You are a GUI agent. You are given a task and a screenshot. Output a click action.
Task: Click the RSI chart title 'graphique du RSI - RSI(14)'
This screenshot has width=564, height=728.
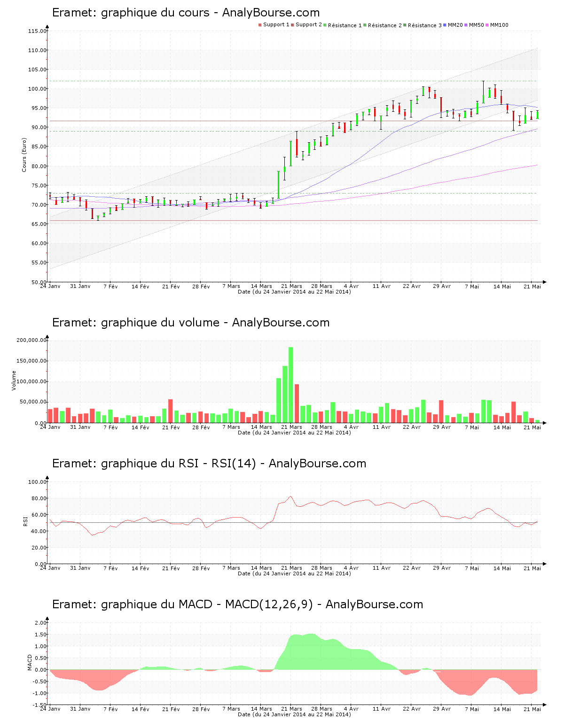pos(179,464)
